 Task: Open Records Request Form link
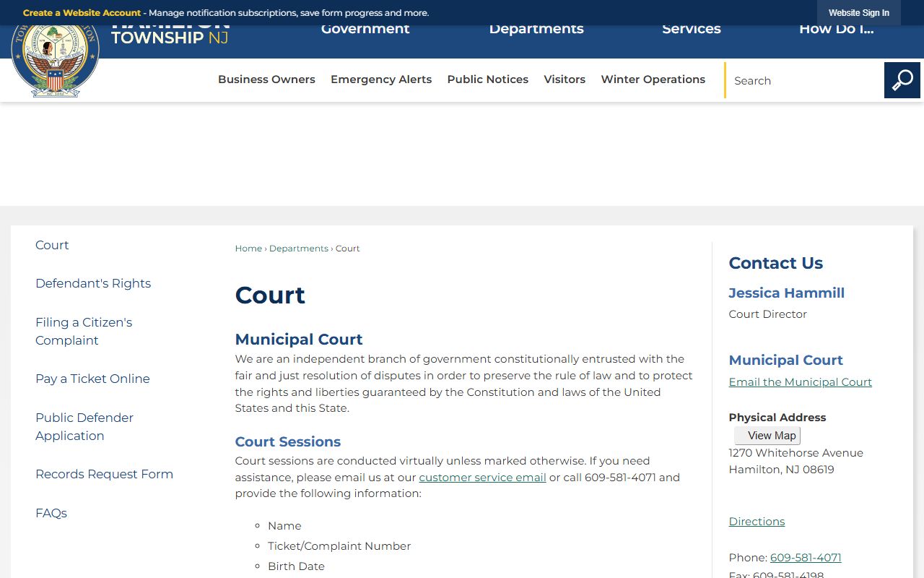click(104, 474)
